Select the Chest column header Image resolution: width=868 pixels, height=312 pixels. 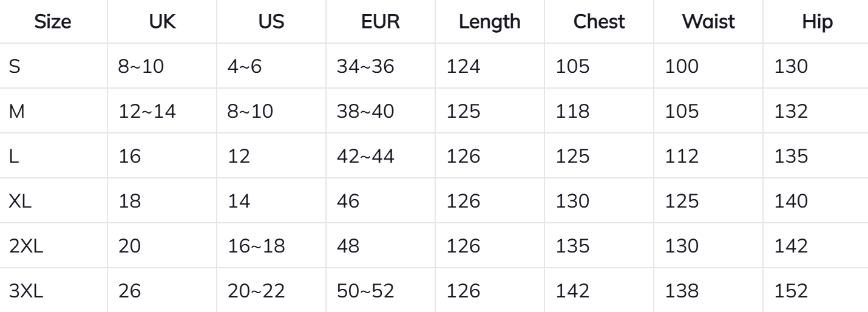(600, 22)
